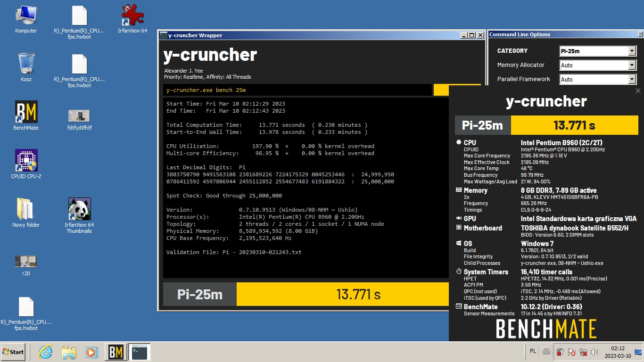Expand the Parallel Framework dropdown
This screenshot has width=644, height=362.
tap(632, 79)
